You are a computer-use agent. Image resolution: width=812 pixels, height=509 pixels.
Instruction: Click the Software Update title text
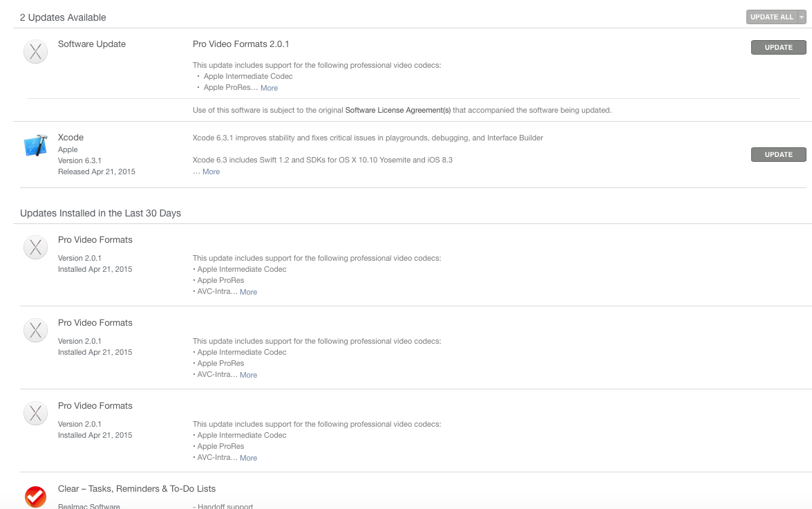point(92,44)
